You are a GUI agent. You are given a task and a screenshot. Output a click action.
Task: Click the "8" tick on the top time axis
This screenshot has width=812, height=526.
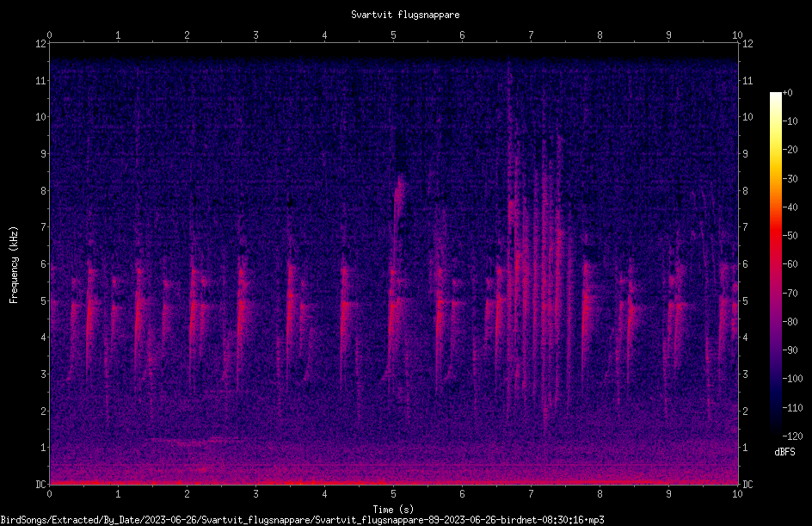pyautogui.click(x=600, y=34)
